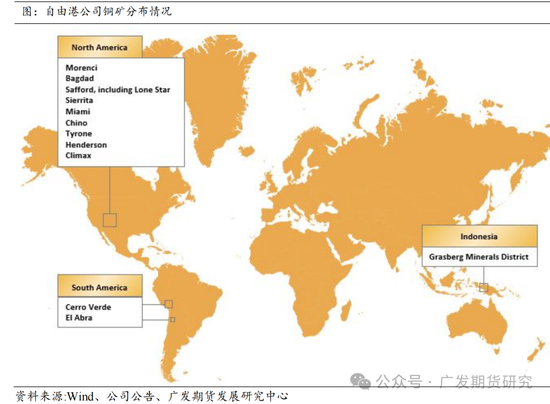Select the Chino mine name
550x404 pixels.
[76, 123]
